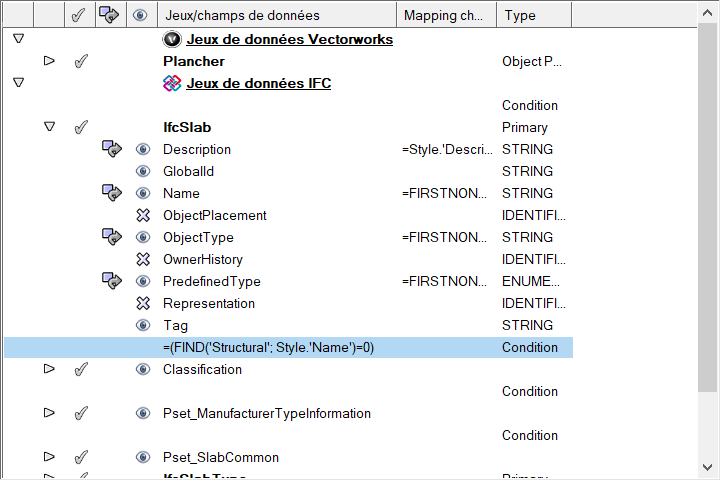Click the Name row =FIRSTNON... mapping cell

(444, 193)
